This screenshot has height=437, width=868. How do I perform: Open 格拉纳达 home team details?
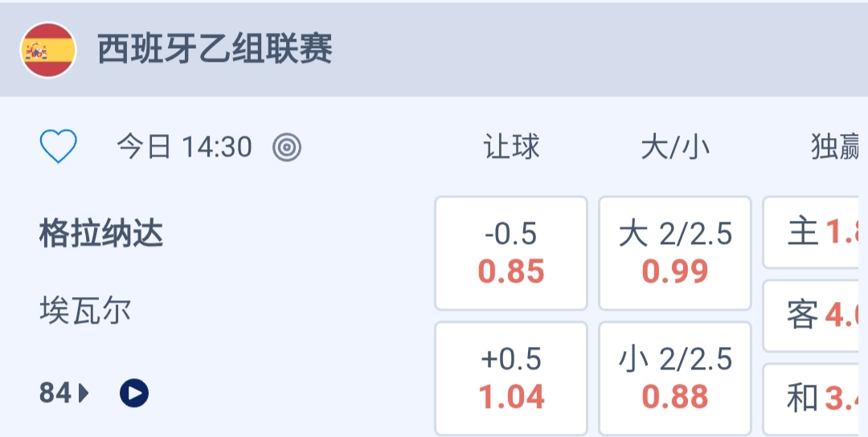[x=101, y=234]
